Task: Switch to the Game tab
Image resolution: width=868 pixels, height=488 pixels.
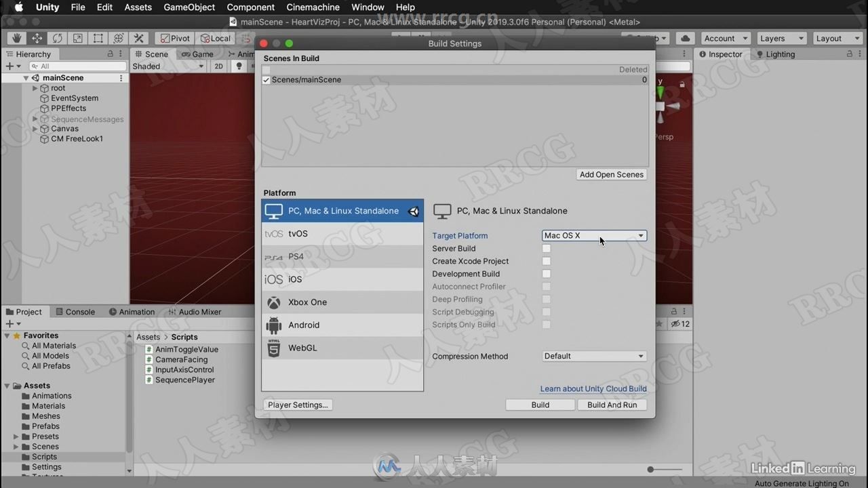Action: (197, 54)
